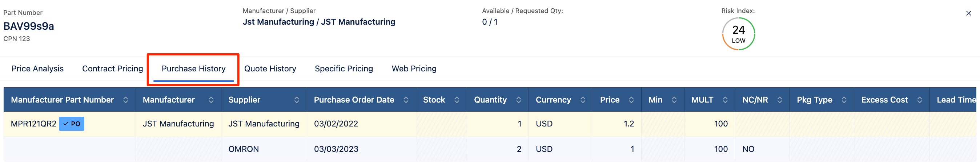Screen dimensions: 980x162
Task: Click MULT column sort icon
Action: (725, 100)
